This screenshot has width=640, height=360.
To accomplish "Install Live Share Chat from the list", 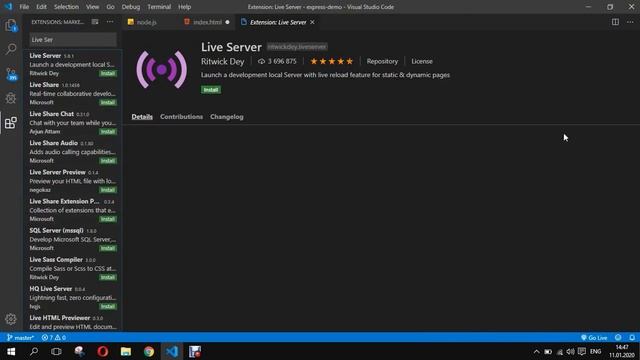I will 108,132.
